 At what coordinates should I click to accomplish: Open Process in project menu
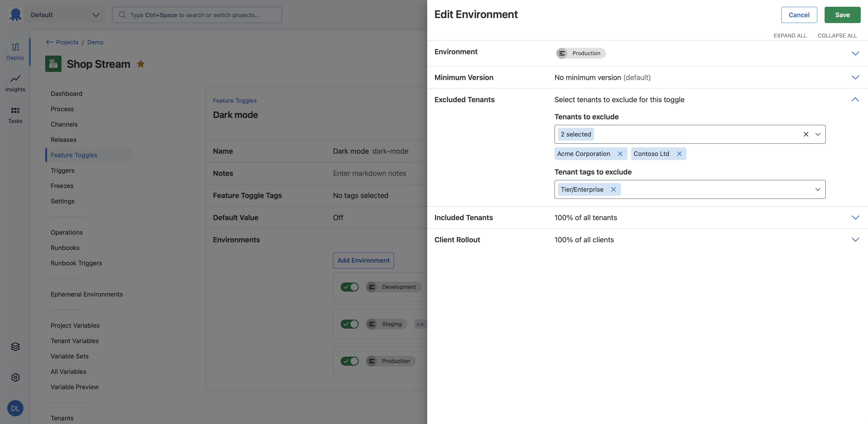[62, 109]
